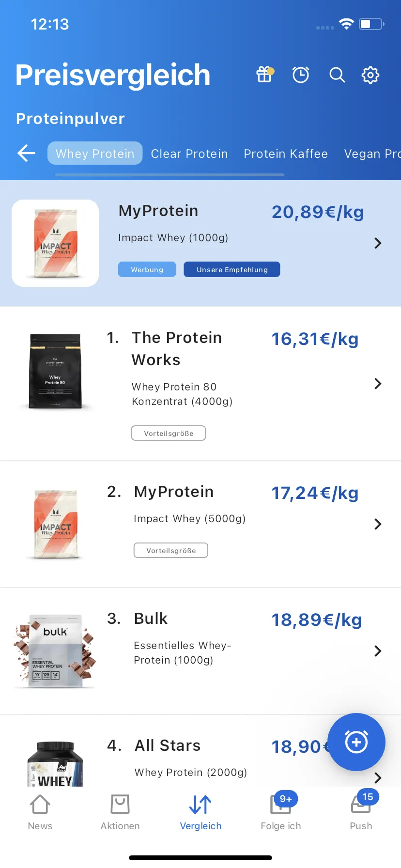Open the Push notifications tab
The height and width of the screenshot is (868, 401).
[361, 812]
